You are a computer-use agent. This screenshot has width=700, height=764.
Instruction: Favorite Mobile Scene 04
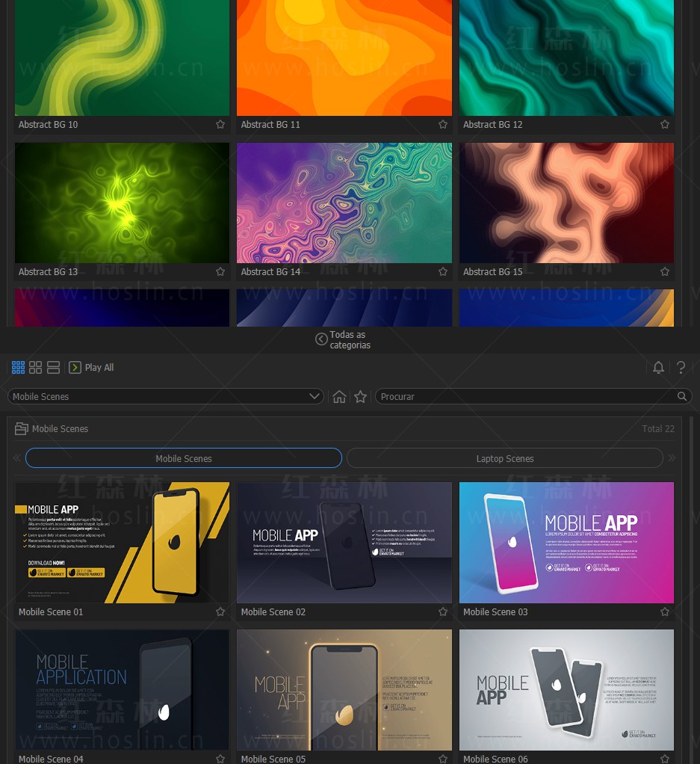tap(220, 759)
